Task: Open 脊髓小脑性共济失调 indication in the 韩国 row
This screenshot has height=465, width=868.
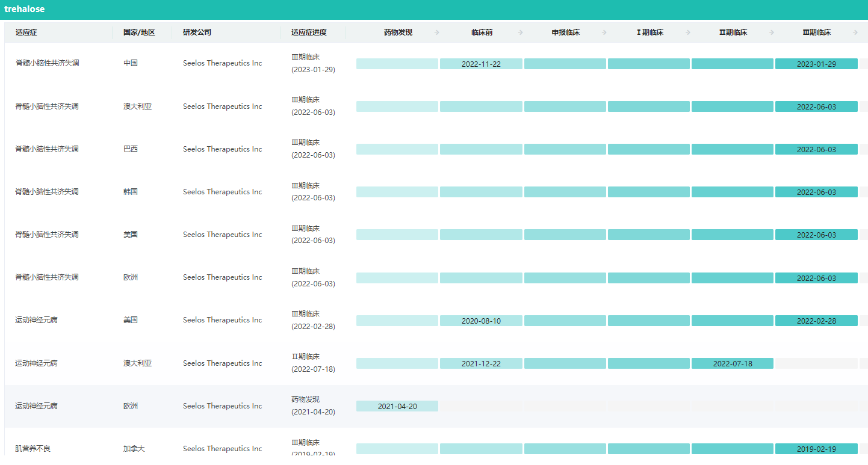Action: click(47, 192)
